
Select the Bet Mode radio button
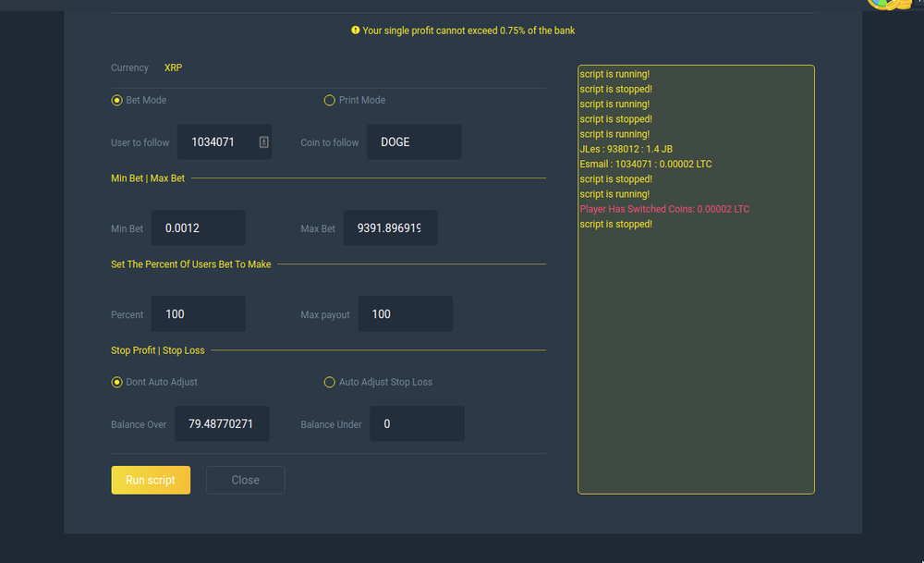117,100
